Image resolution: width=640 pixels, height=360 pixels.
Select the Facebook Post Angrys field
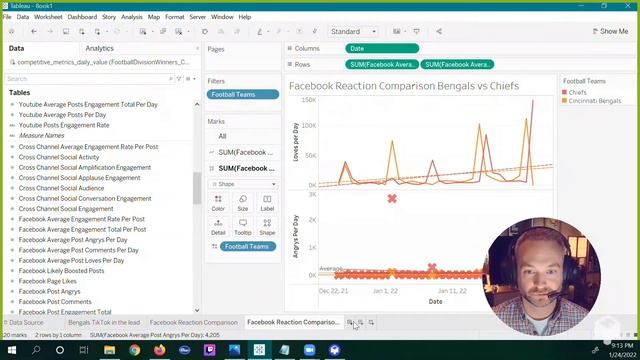coord(49,291)
